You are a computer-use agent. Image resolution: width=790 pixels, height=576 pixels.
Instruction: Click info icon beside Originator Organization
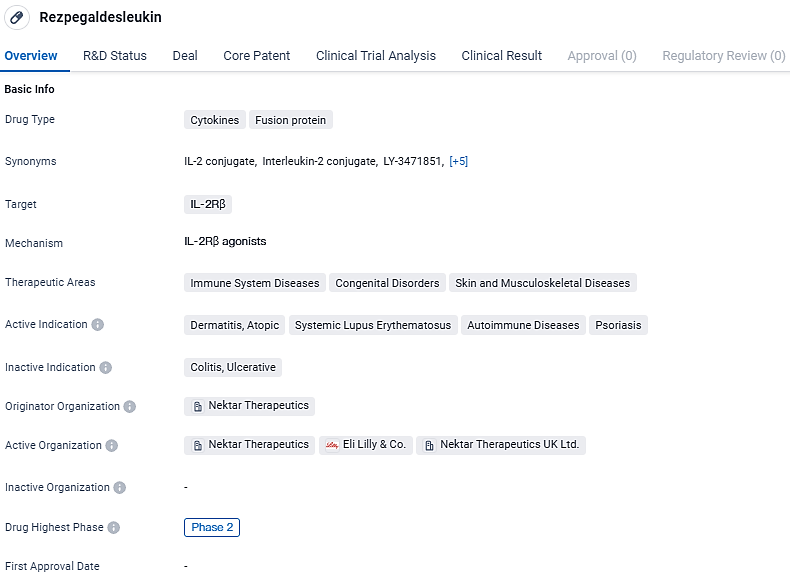(130, 406)
